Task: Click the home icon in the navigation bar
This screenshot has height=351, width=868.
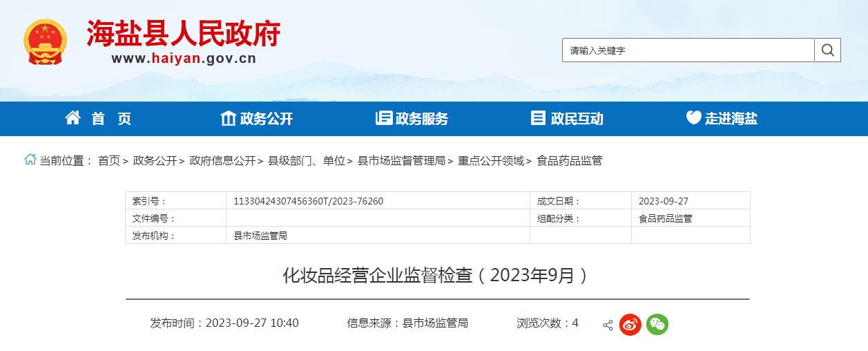Action: (x=73, y=118)
